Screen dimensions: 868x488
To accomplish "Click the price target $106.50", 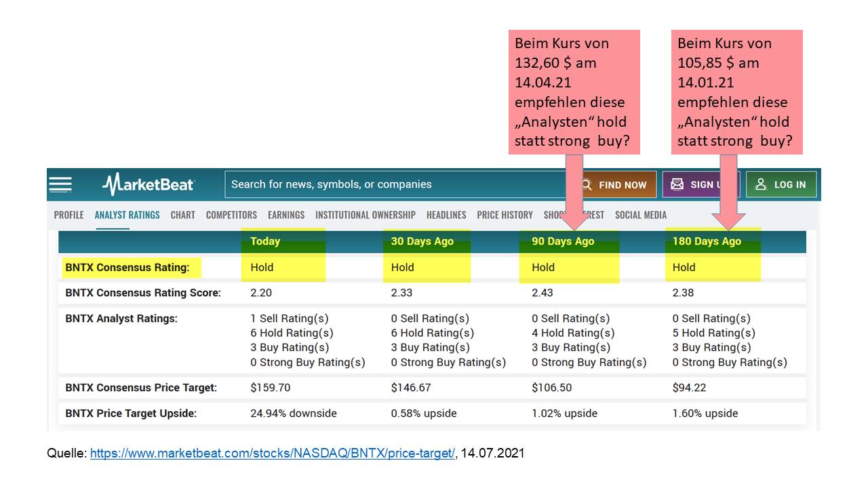I will (x=551, y=388).
